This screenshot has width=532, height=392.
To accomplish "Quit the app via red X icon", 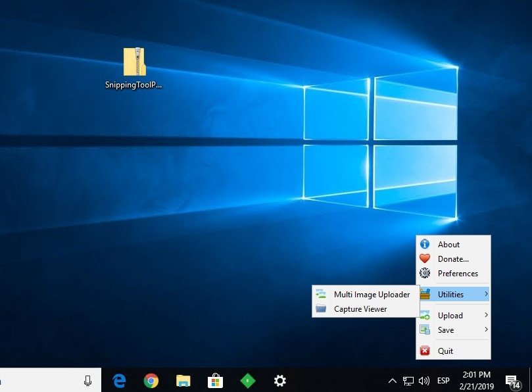I will (425, 351).
